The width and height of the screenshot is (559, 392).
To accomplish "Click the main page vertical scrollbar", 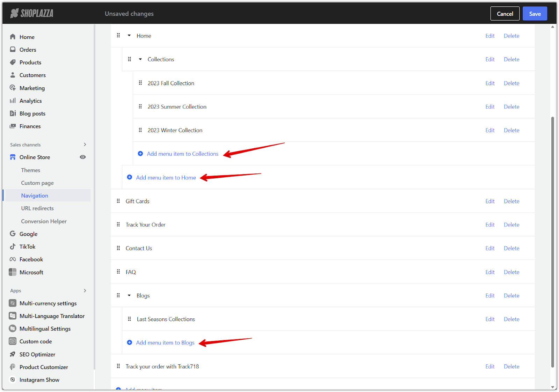I will (x=552, y=242).
